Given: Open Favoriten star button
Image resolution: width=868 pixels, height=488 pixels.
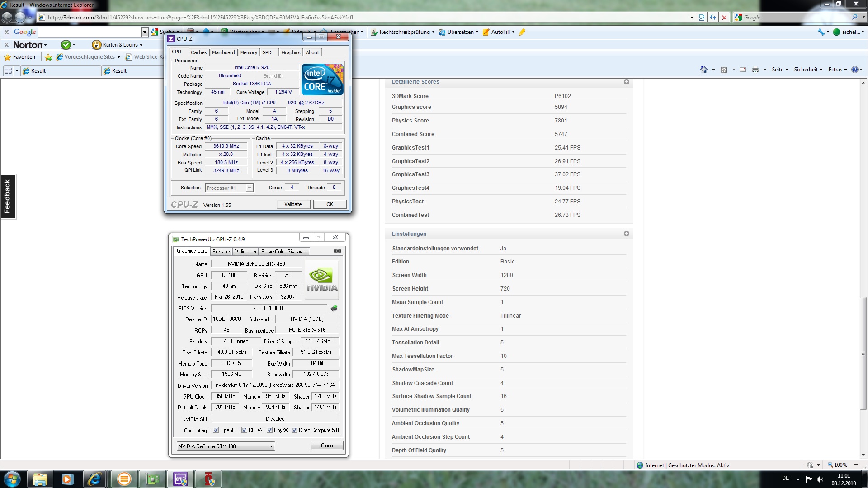Looking at the screenshot, I should (x=19, y=57).
